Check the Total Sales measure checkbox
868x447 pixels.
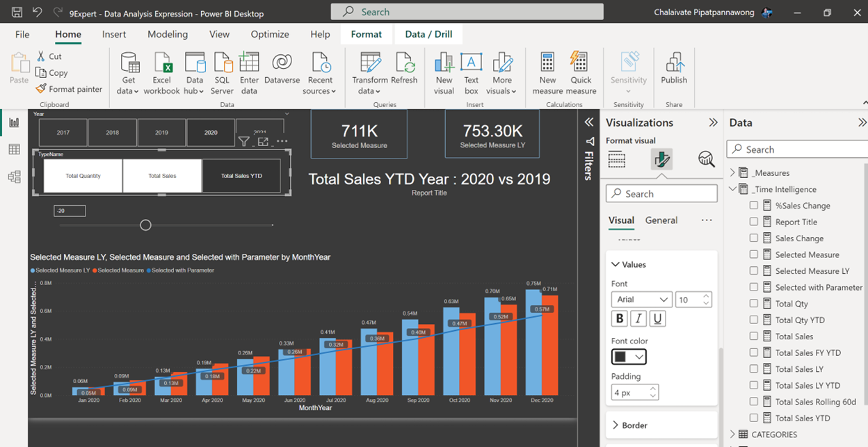(755, 336)
